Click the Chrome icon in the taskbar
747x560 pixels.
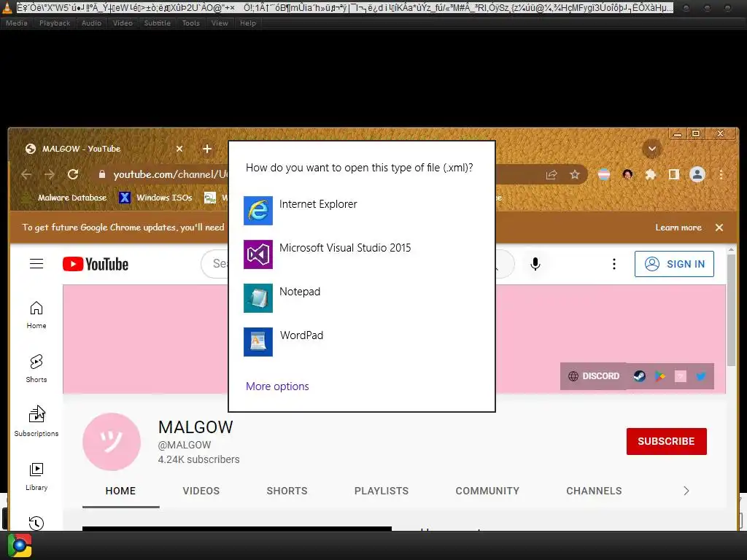click(20, 545)
